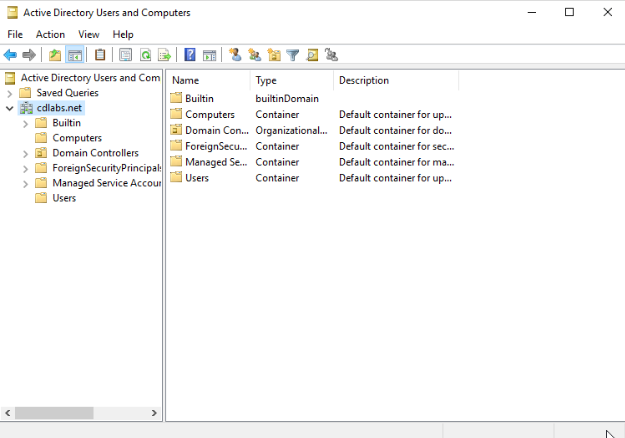
Task: Click Domain Con... OU icon in the list
Action: [176, 130]
